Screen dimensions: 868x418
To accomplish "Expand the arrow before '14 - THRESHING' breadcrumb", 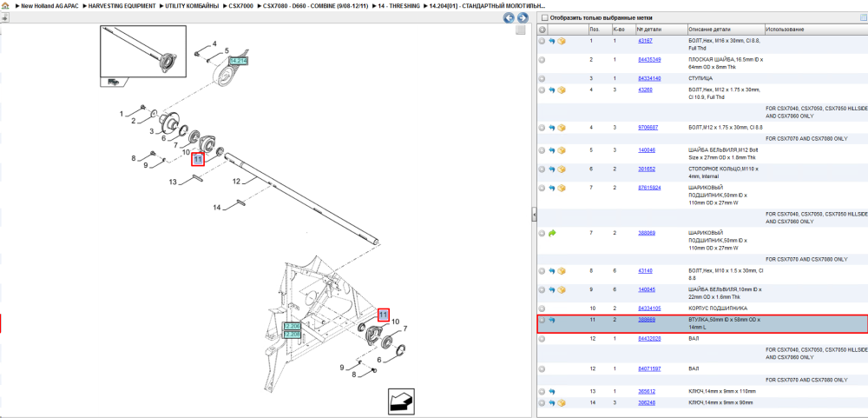I will (373, 5).
